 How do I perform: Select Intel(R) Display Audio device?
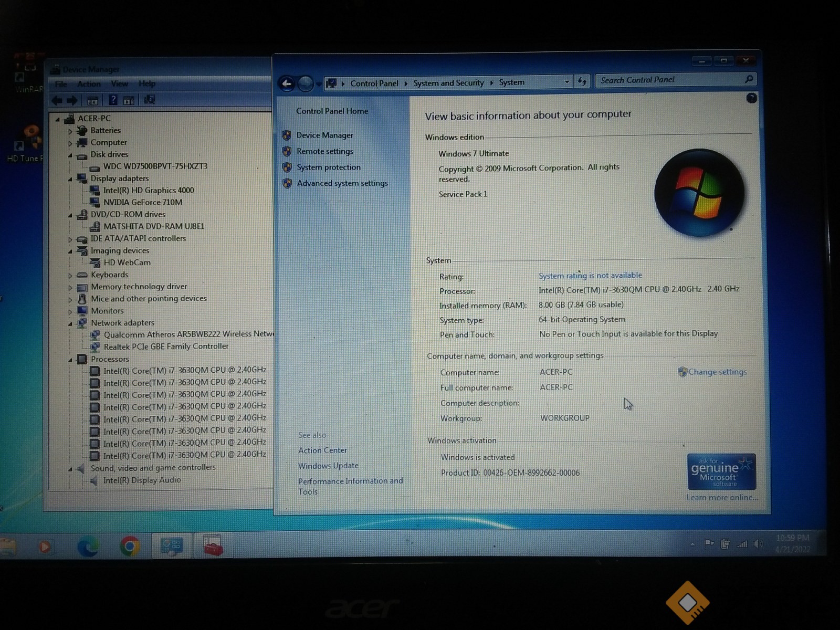tap(142, 480)
